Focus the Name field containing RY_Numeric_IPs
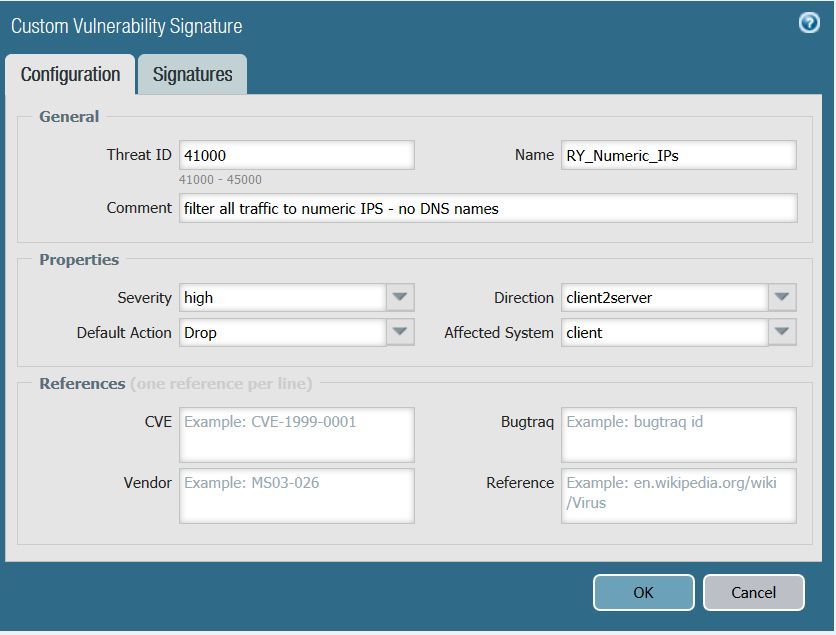The image size is (836, 635). [x=678, y=155]
